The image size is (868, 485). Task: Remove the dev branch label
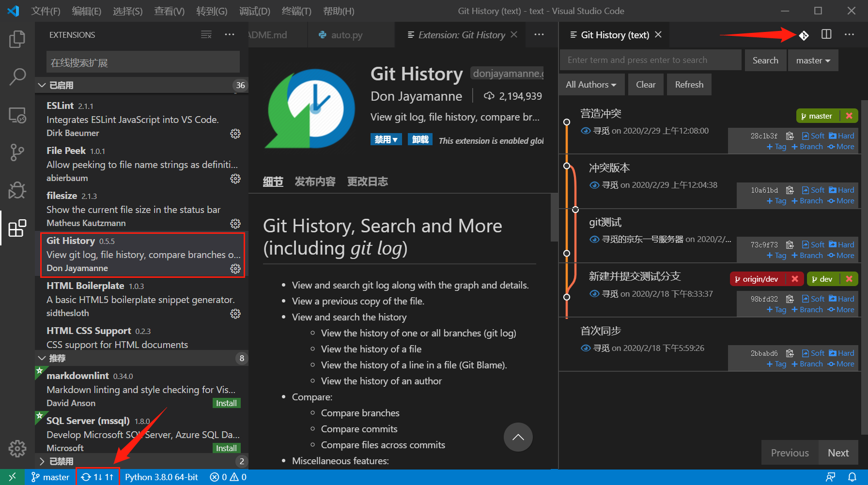(x=849, y=279)
